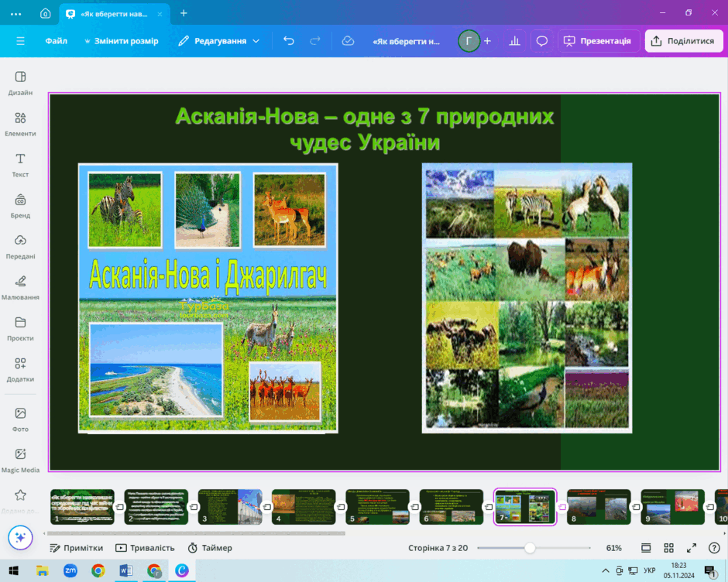Viewport: 728px width, 582px height.
Task: Add transition between slides 7 and 8
Action: click(562, 507)
